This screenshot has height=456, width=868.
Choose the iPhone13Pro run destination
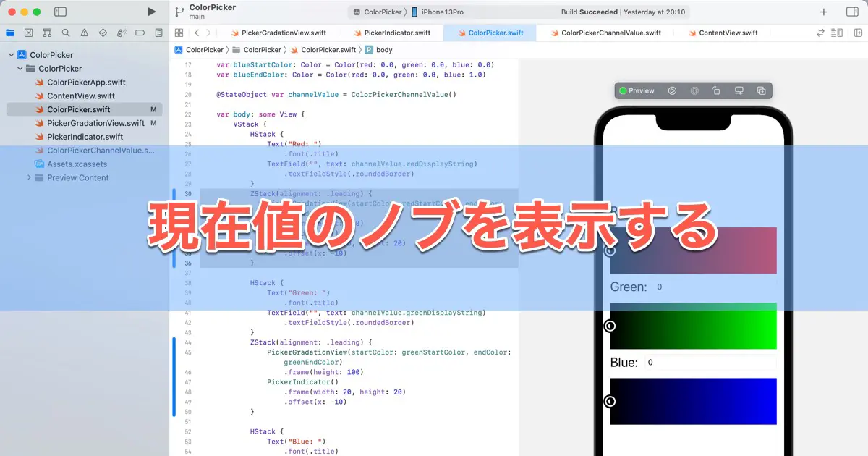[x=438, y=12]
